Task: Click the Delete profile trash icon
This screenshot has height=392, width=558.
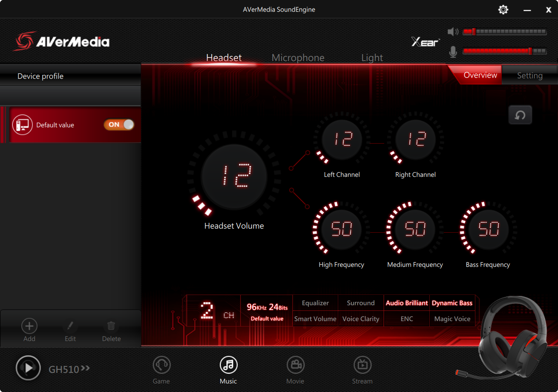Action: (111, 326)
